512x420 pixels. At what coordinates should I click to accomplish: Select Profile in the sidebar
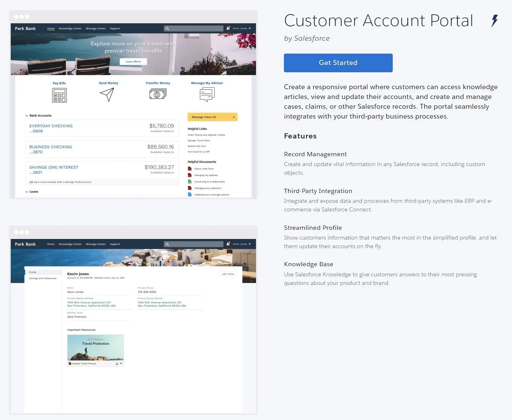pyautogui.click(x=43, y=272)
